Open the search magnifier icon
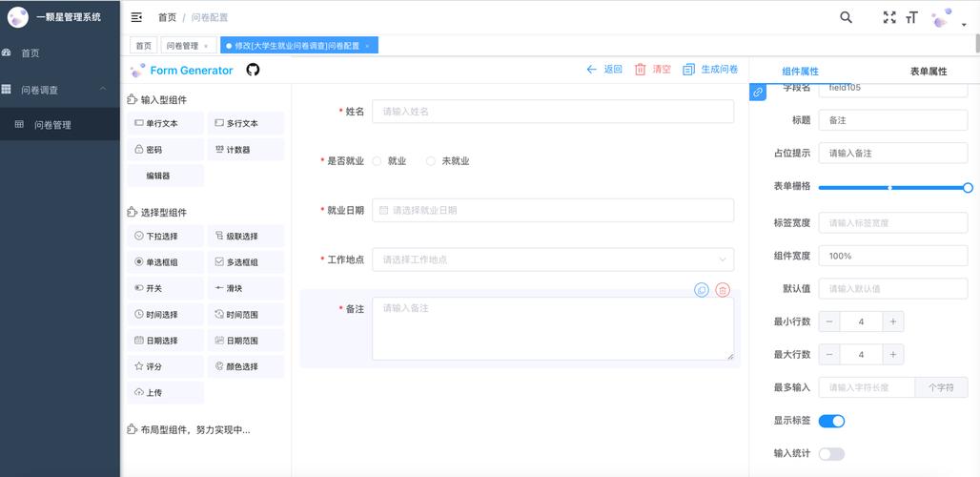Screen dimensions: 980x477 coord(846,17)
